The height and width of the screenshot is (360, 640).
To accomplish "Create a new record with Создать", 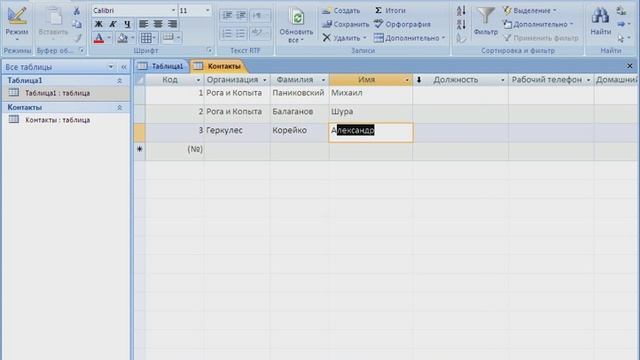I will pos(341,11).
